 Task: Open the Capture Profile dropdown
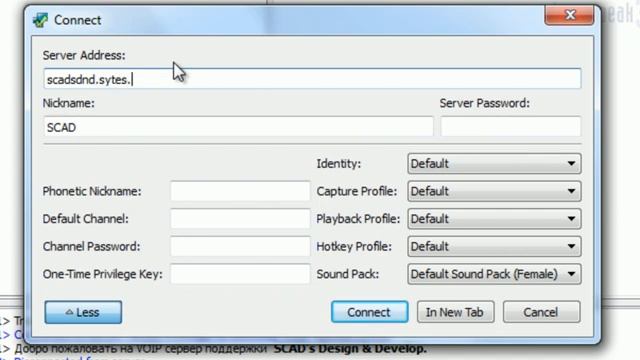tap(494, 191)
